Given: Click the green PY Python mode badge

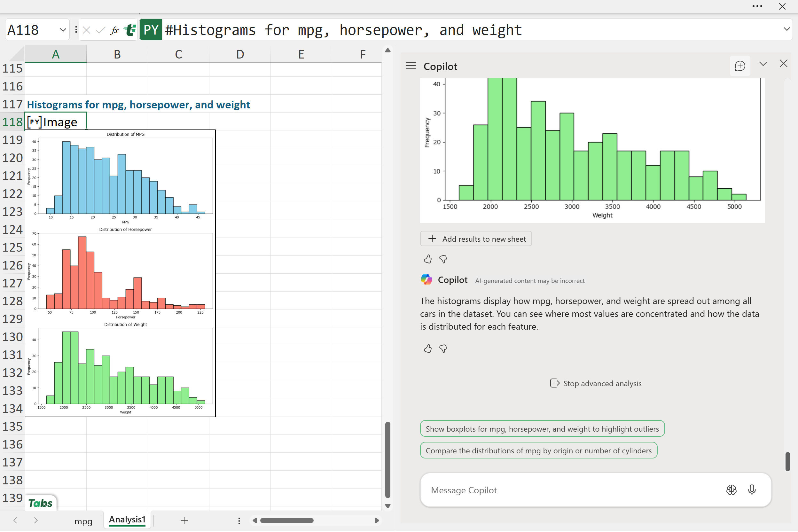Looking at the screenshot, I should click(x=151, y=30).
